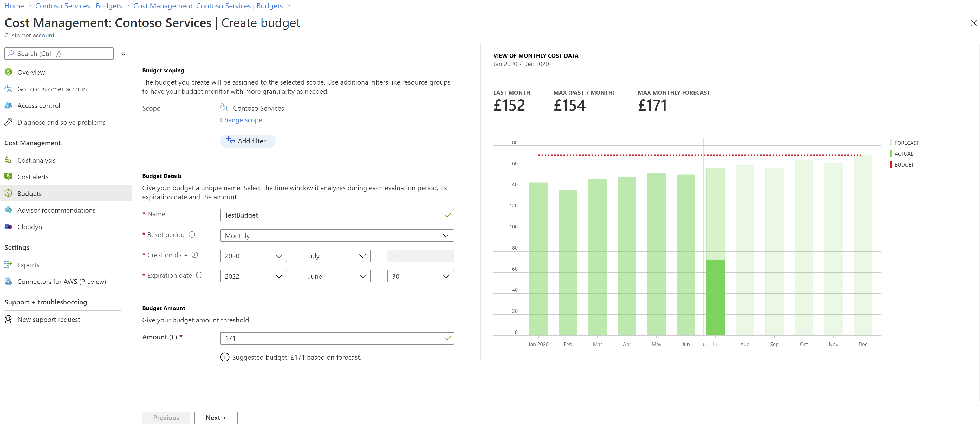Open the Cost alerts icon
This screenshot has width=980, height=427.
[8, 177]
